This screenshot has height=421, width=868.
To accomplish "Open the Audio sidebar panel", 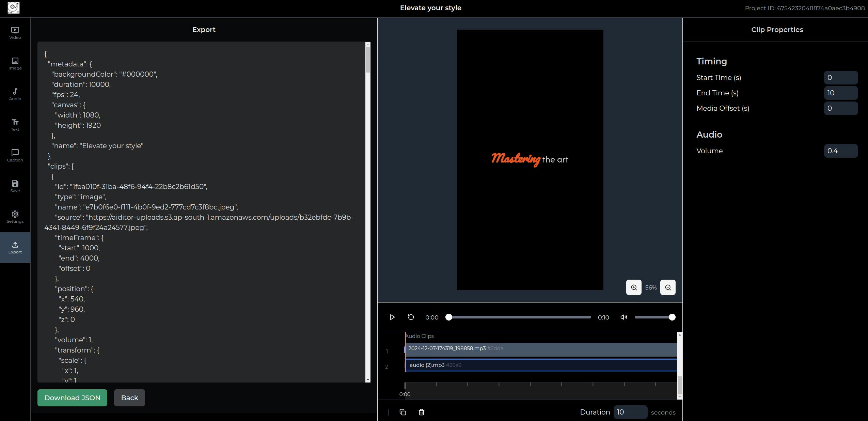I will point(15,94).
